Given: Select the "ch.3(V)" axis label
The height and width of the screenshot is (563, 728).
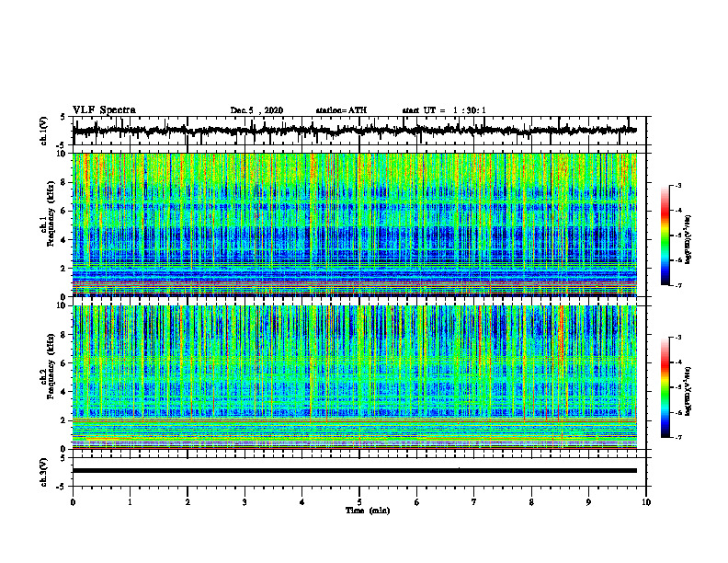Looking at the screenshot, I should point(44,472).
